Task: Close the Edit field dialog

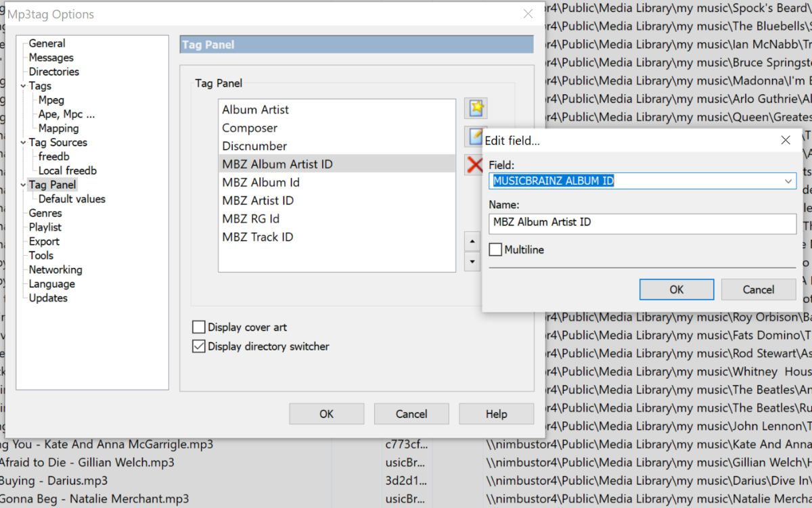Action: (786, 140)
